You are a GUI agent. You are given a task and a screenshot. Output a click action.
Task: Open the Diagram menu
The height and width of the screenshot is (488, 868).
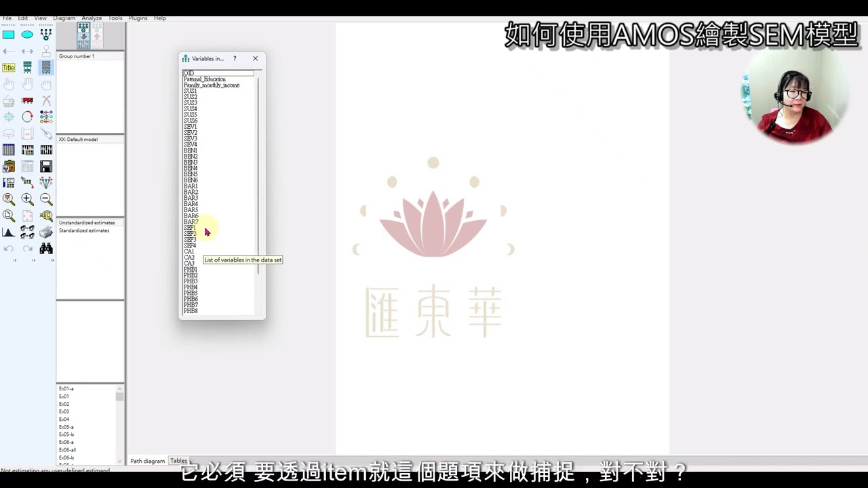click(64, 18)
